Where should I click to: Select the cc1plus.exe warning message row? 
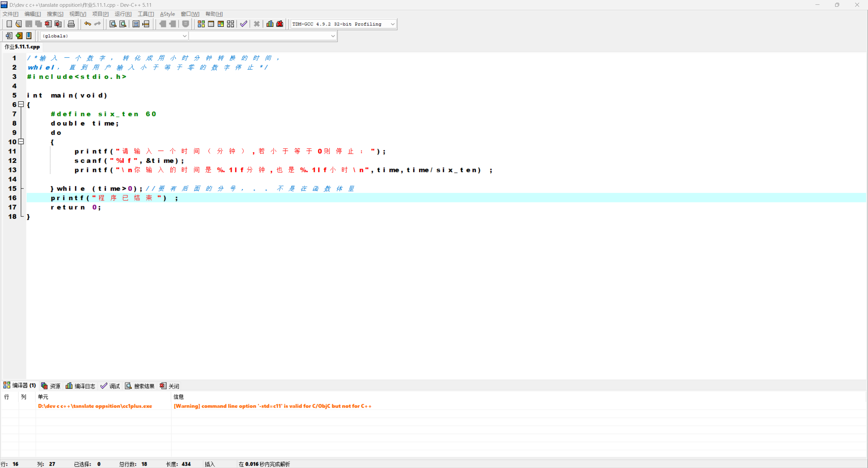(x=272, y=406)
